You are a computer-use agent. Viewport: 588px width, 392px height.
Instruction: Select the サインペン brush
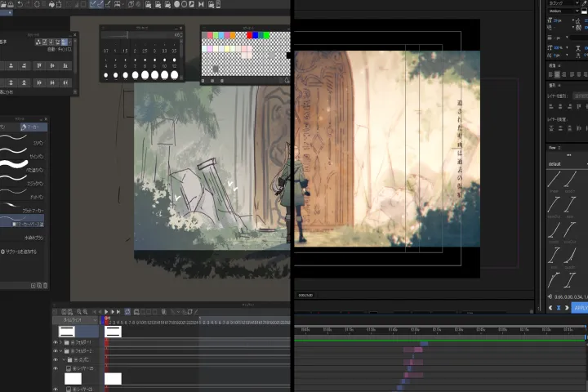pyautogui.click(x=23, y=152)
